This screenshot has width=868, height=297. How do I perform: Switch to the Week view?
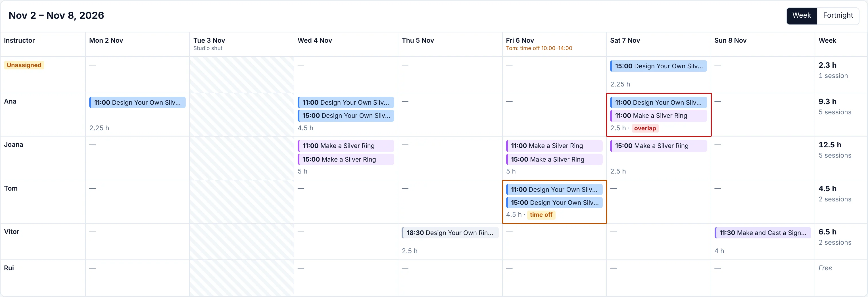pos(801,16)
